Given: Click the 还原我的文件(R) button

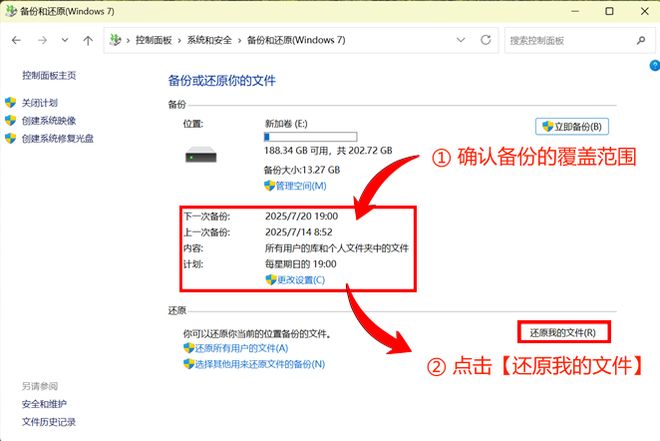Looking at the screenshot, I should pos(564,333).
